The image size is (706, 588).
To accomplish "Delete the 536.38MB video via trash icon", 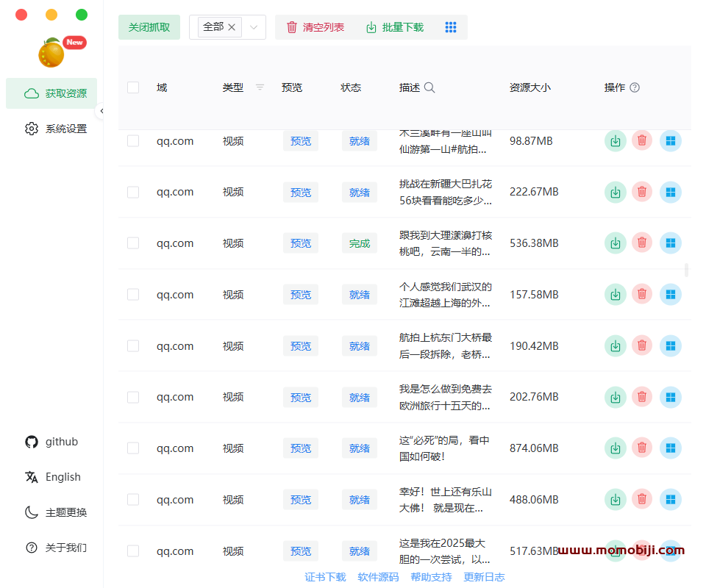I will coord(642,243).
